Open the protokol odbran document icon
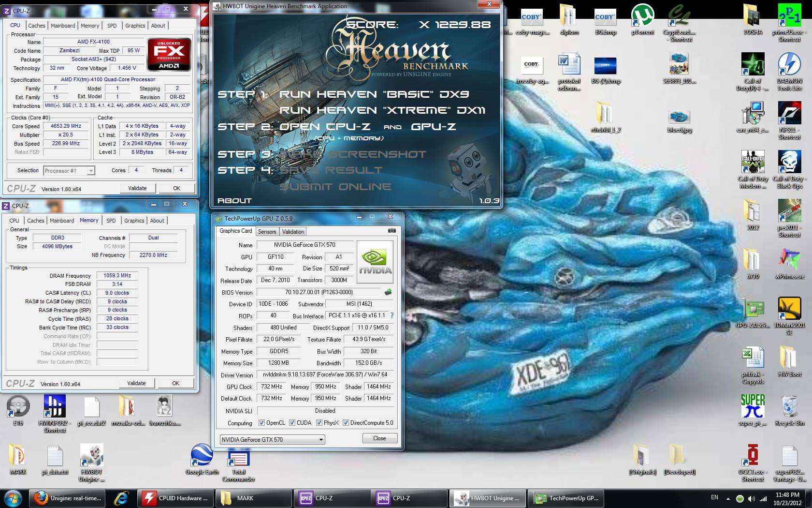This screenshot has height=508, width=812. click(x=569, y=72)
